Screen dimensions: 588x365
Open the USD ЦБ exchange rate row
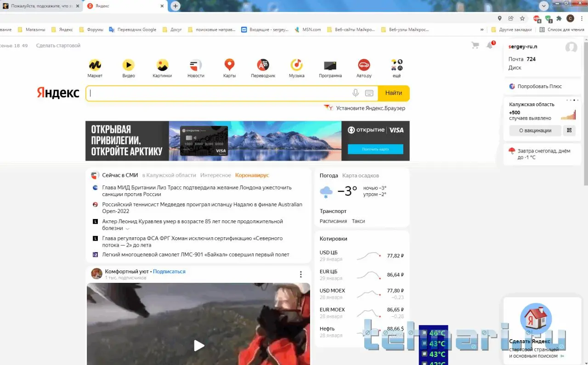pos(362,256)
